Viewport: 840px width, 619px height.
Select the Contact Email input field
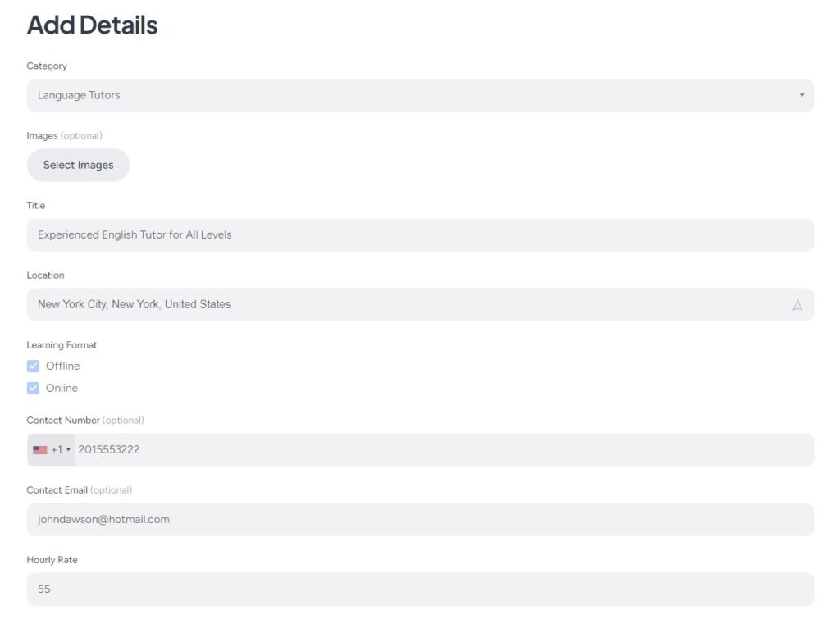point(420,520)
